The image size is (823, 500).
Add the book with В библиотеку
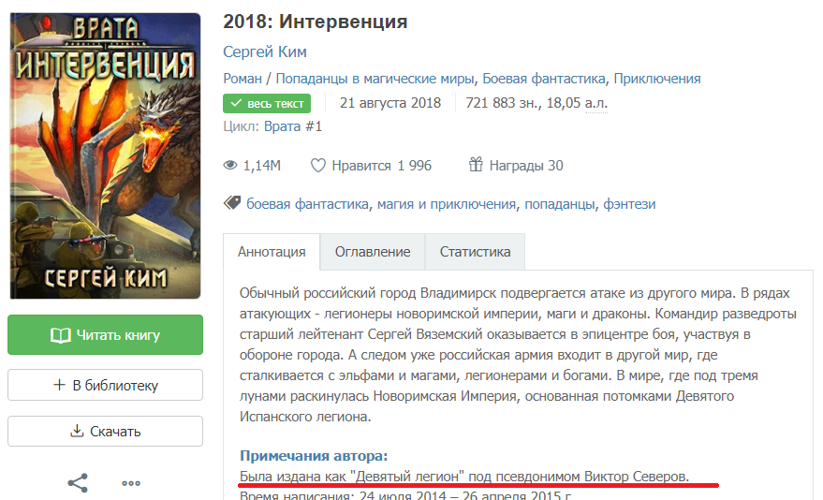click(105, 385)
